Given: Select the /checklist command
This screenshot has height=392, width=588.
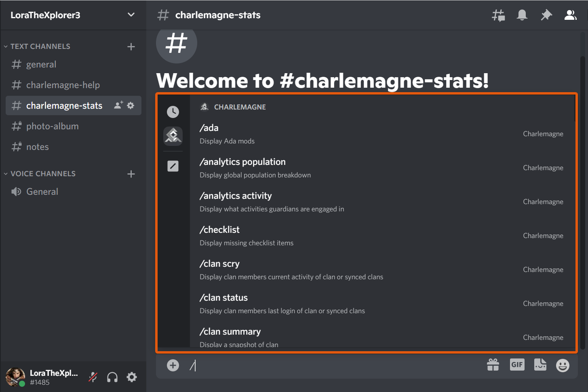Looking at the screenshot, I should [x=382, y=236].
